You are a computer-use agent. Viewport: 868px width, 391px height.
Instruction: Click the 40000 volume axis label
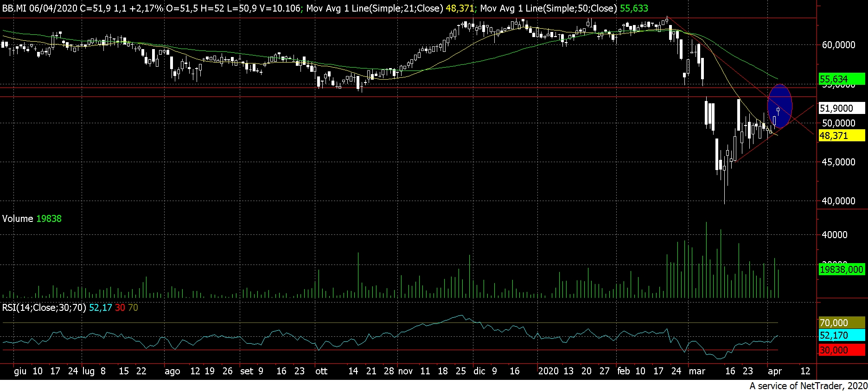tap(835, 235)
